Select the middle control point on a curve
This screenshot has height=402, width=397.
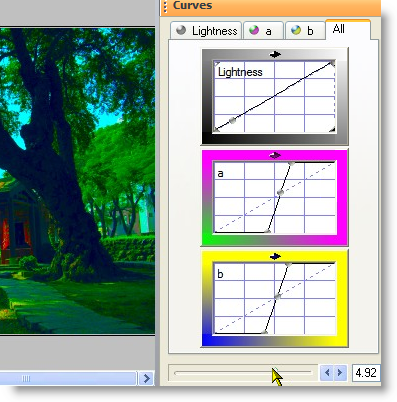coord(280,192)
